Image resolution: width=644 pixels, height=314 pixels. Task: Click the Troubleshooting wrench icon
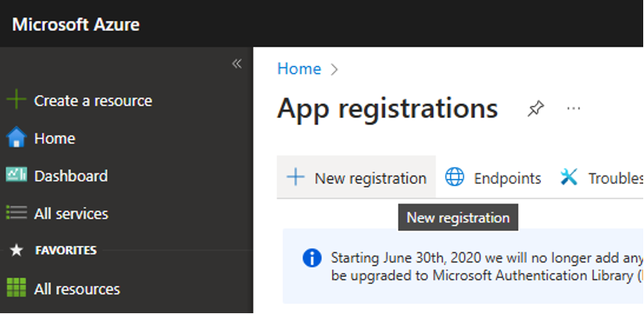tap(569, 177)
